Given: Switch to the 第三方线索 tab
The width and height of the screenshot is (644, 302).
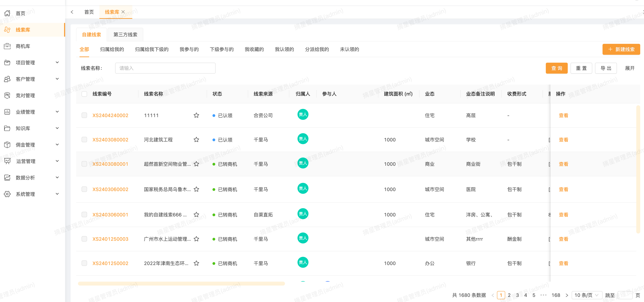Looking at the screenshot, I should [x=125, y=34].
